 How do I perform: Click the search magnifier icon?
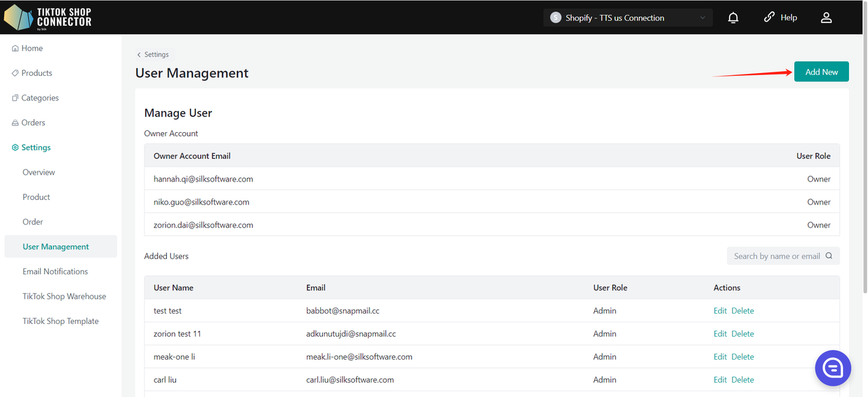(829, 256)
